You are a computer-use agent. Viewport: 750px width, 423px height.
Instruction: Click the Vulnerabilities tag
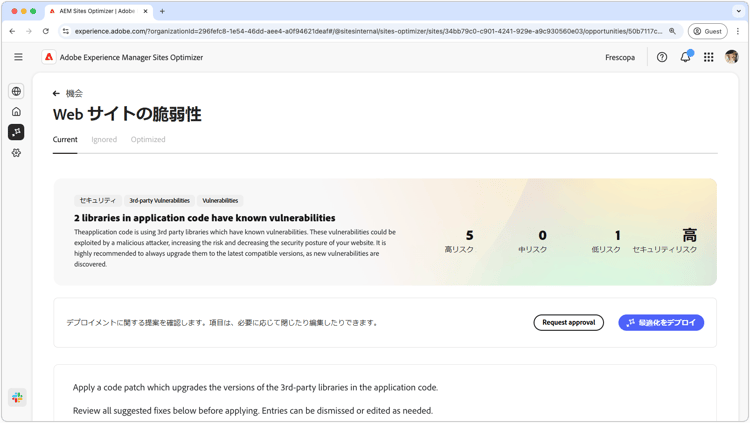tap(220, 200)
